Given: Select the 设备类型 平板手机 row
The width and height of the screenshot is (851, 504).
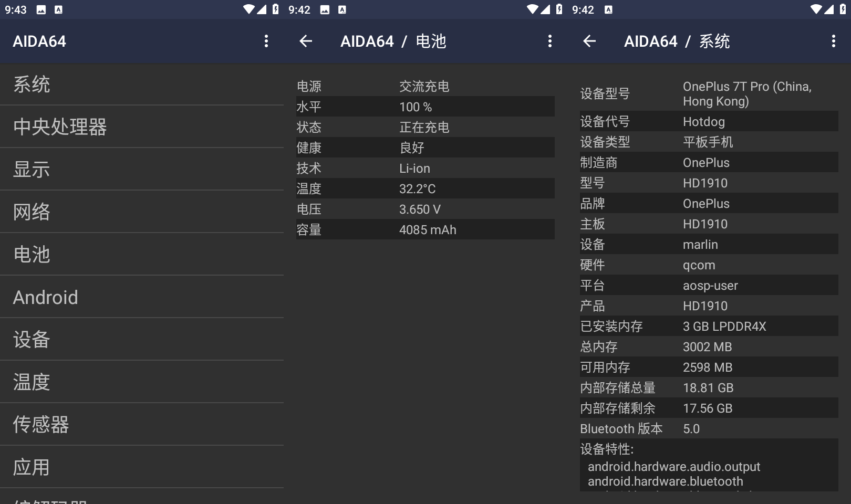Looking at the screenshot, I should (x=709, y=142).
